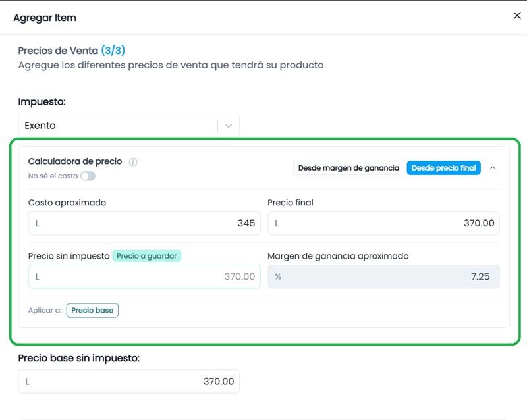Click the Precio a guardar badge
Image resolution: width=527 pixels, height=420 pixels.
pos(146,256)
